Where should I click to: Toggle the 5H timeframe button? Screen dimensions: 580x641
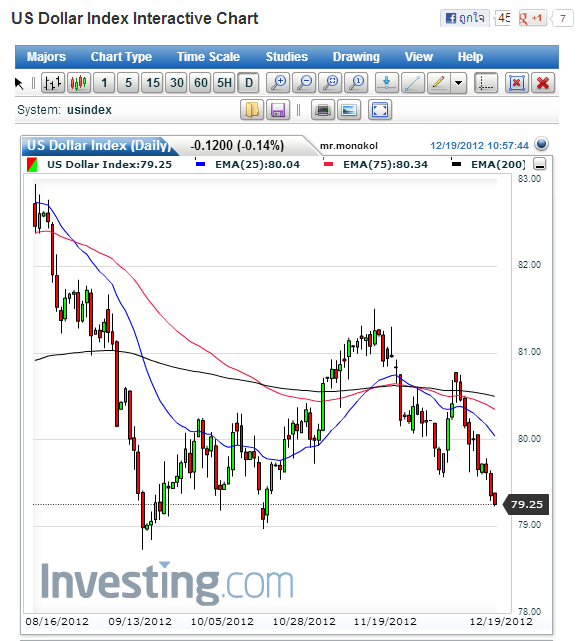224,83
